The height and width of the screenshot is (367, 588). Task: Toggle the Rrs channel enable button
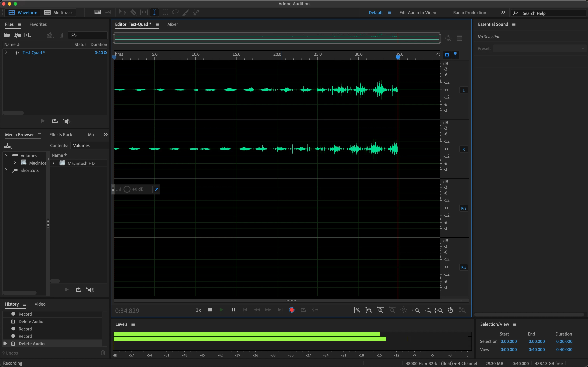coord(463,208)
